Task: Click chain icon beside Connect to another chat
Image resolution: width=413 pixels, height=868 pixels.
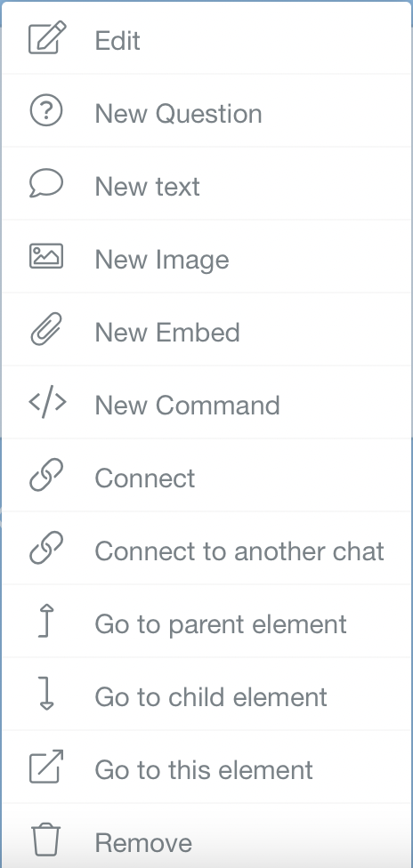Action: coord(46,548)
